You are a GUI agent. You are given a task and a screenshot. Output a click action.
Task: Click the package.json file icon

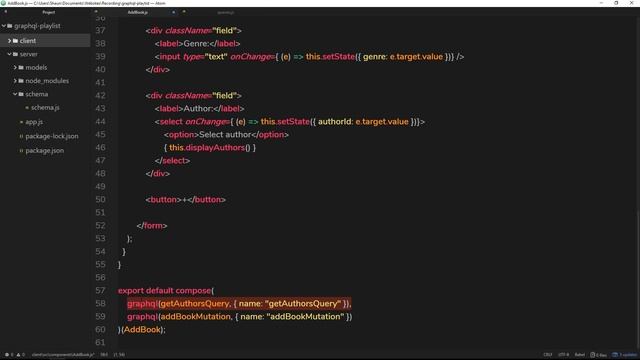21,151
